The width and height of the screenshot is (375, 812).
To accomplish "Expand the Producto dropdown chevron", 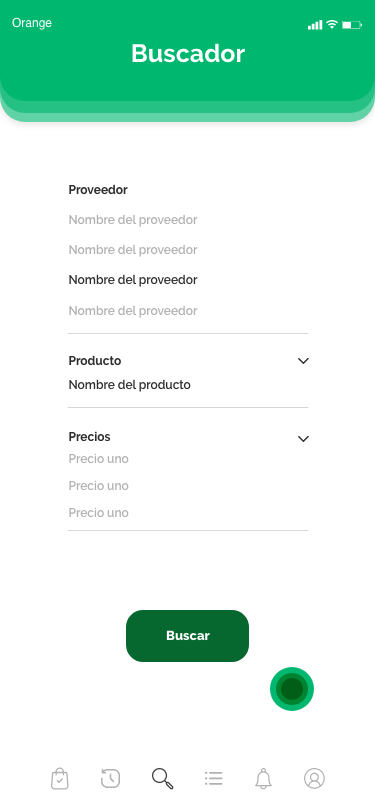I will point(304,361).
